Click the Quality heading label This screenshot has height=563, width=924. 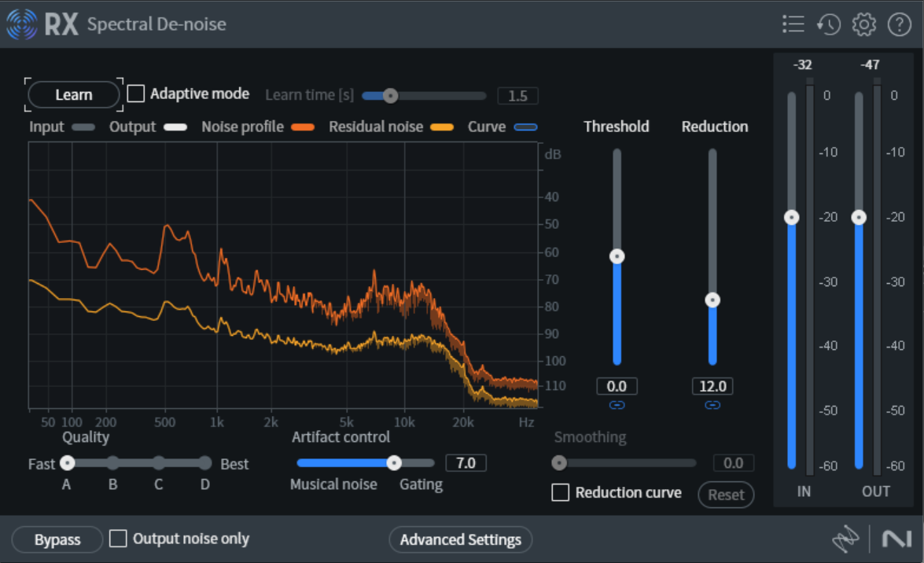pos(86,437)
